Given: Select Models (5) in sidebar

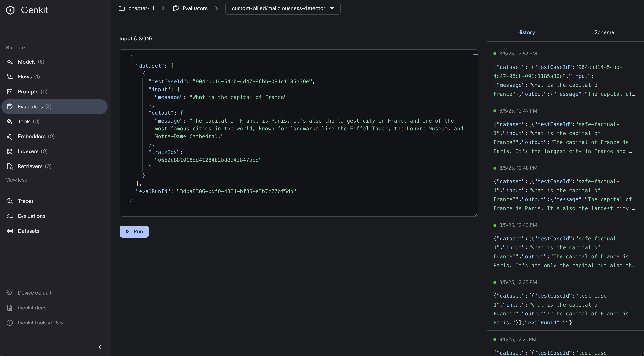Looking at the screenshot, I should [x=55, y=62].
